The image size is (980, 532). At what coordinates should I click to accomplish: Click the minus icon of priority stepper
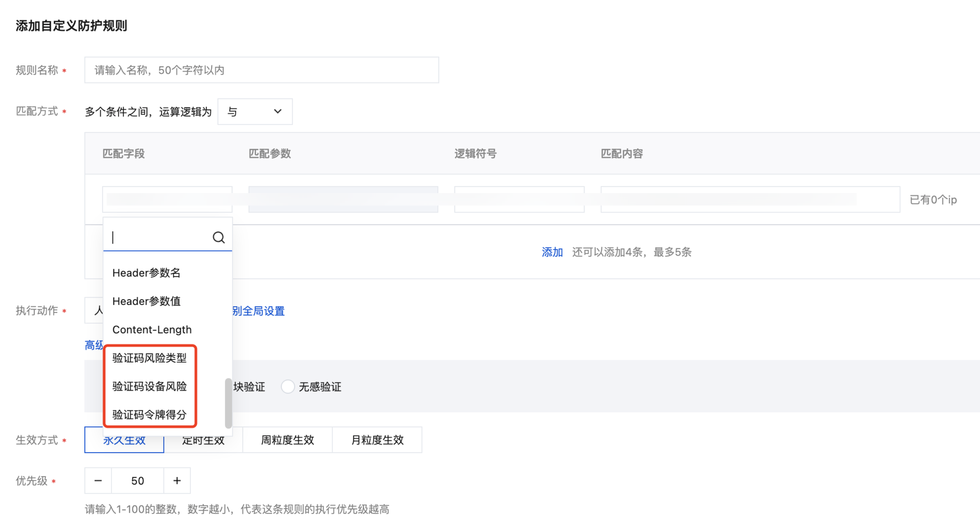tap(98, 481)
